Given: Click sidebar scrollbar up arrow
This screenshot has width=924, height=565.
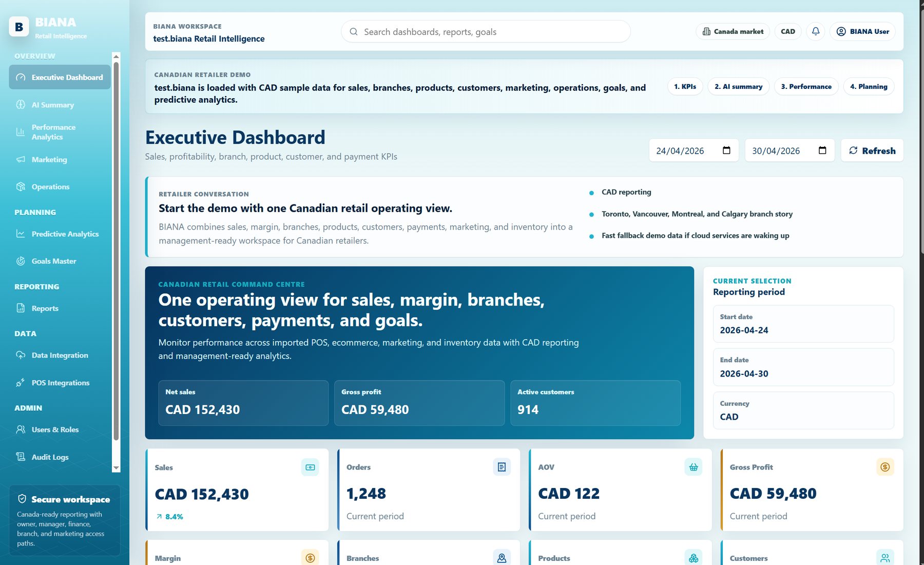Looking at the screenshot, I should pyautogui.click(x=116, y=56).
